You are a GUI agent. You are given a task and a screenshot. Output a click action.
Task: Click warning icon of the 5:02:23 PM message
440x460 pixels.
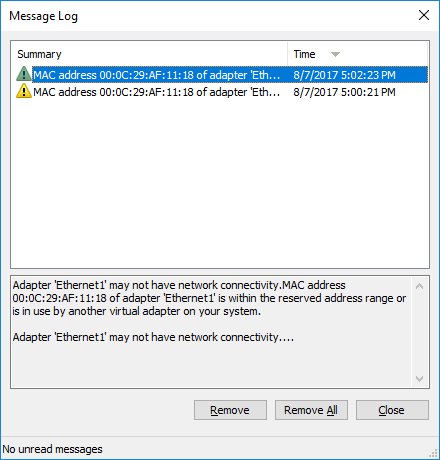[x=24, y=74]
